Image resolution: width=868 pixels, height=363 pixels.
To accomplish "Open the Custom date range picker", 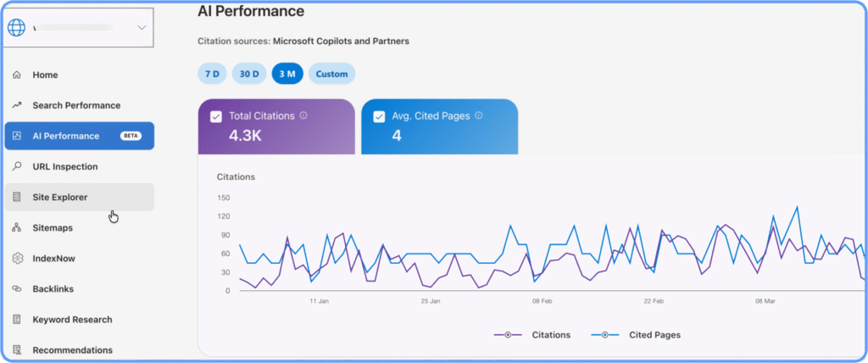I will point(331,74).
